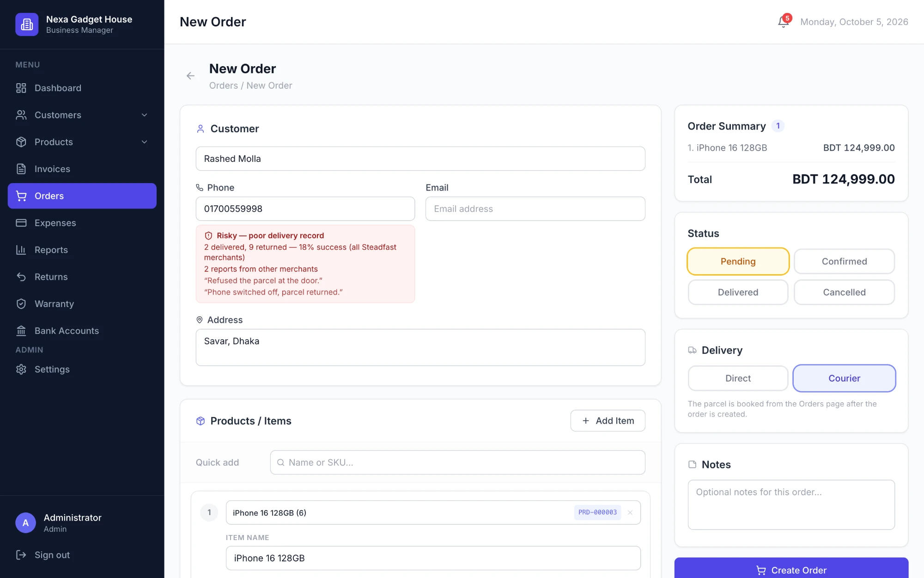Viewport: 924px width, 578px height.
Task: Click the customer name field Rashed Molla
Action: (x=420, y=159)
